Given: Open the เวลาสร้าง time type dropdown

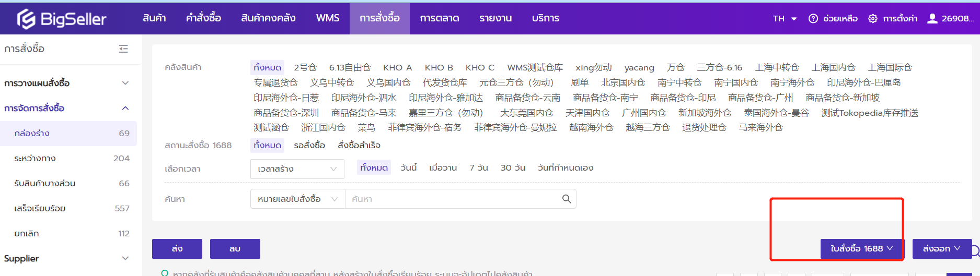Looking at the screenshot, I should 297,169.
